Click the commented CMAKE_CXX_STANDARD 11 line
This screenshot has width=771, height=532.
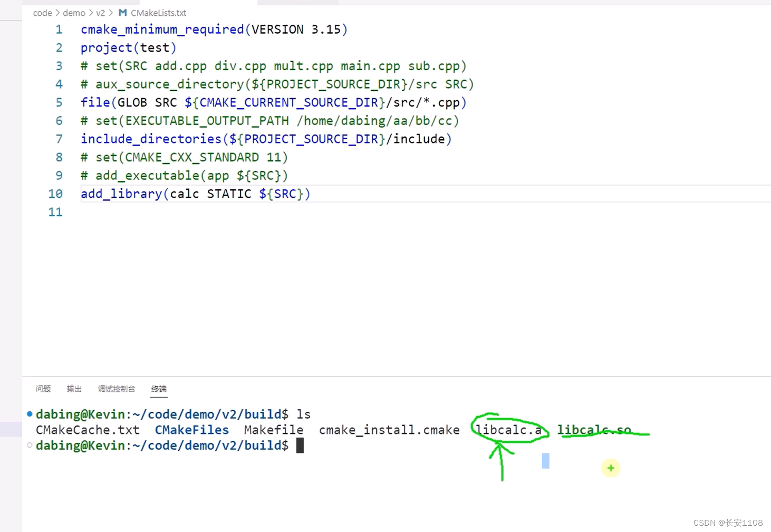(x=185, y=158)
